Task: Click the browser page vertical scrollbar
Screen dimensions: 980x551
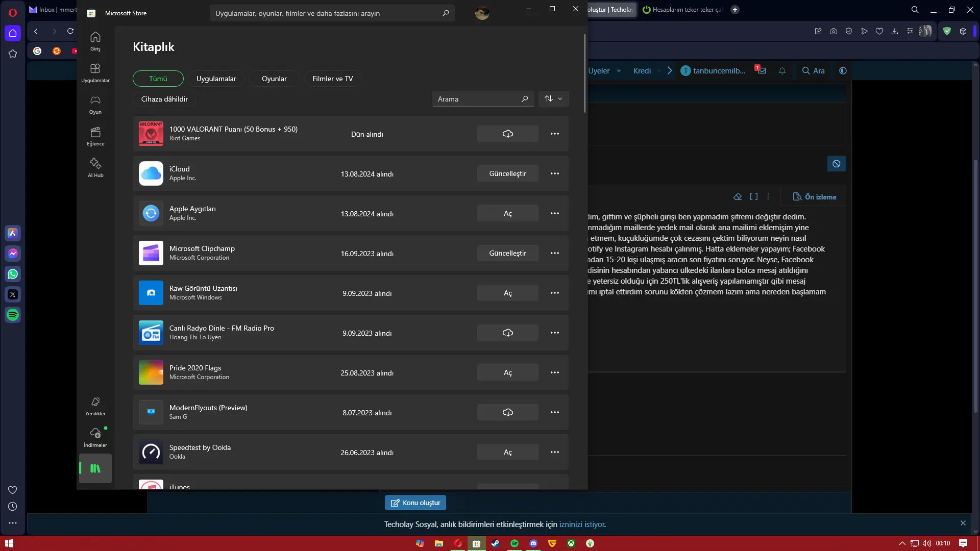Action: point(975,286)
